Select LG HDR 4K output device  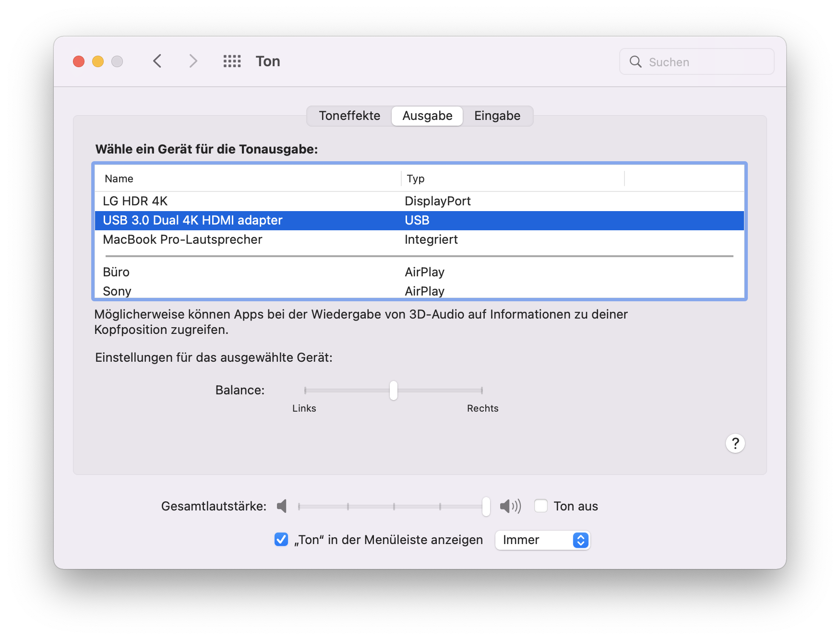[x=135, y=201]
